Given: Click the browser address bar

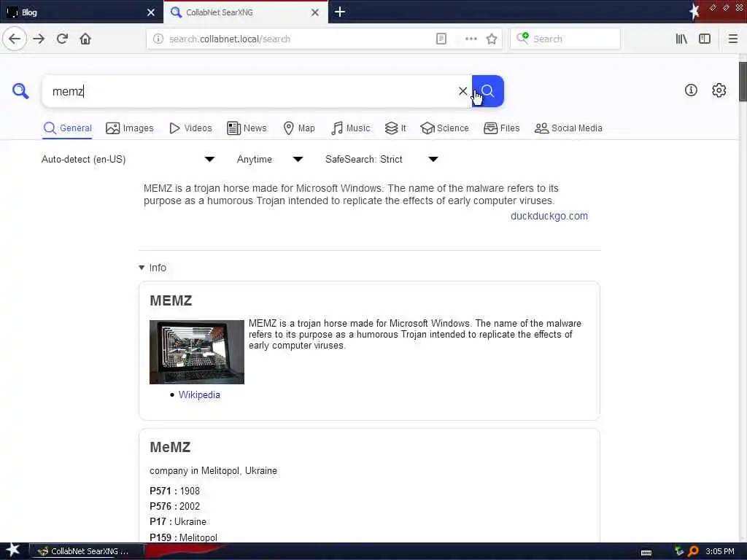Looking at the screenshot, I should point(300,39).
